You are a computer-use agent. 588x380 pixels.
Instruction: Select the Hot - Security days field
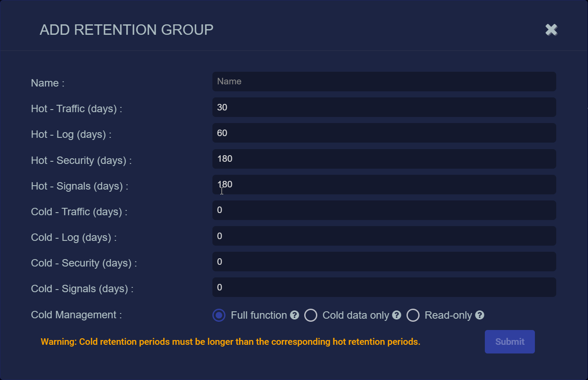point(384,159)
